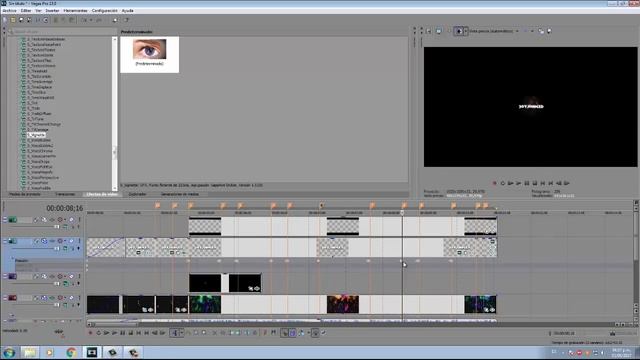The image size is (640, 360).
Task: Open Normal Edit tool dropdown arrow
Action: pos(181,333)
